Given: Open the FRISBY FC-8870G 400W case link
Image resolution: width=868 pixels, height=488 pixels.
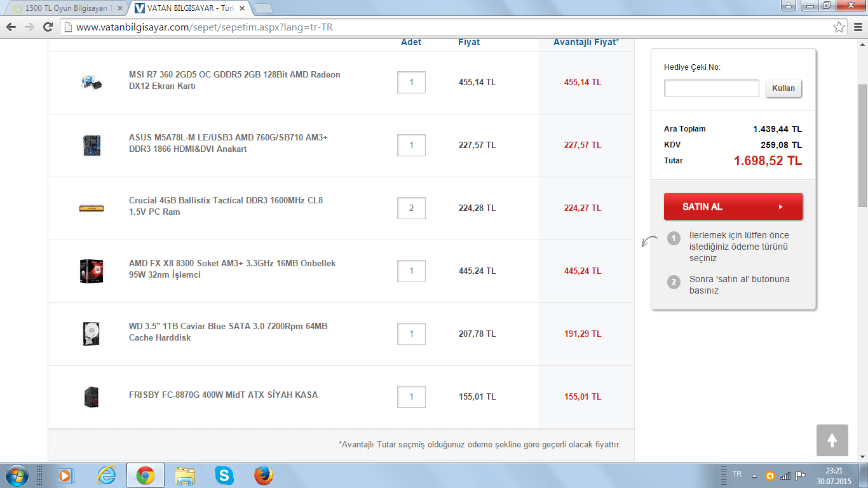Looking at the screenshot, I should [x=223, y=395].
